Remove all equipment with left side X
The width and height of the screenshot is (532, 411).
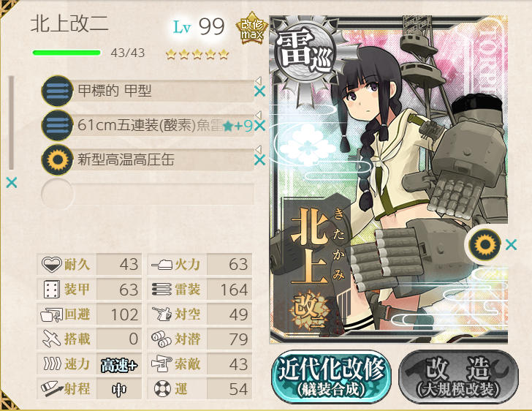pos(12,183)
